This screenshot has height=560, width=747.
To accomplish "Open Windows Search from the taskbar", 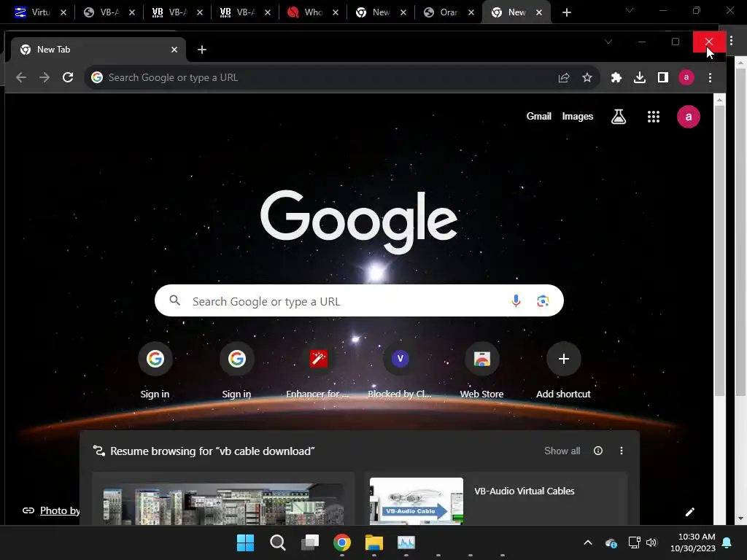I will tap(277, 542).
